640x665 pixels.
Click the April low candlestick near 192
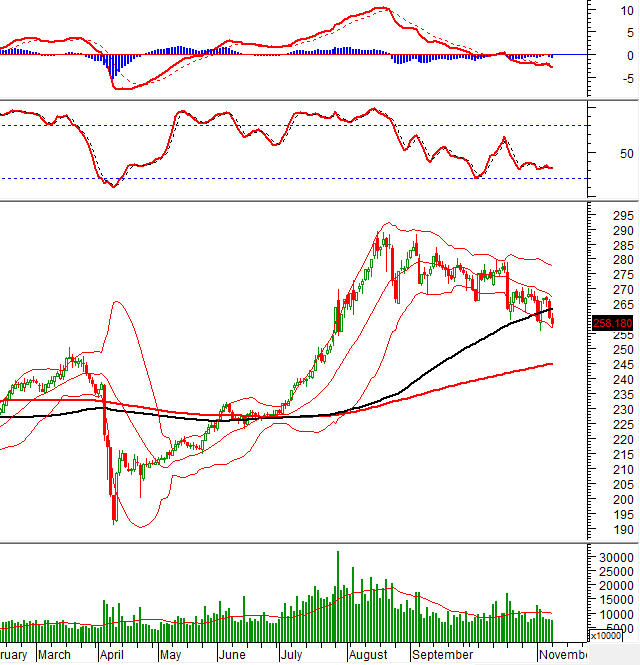coord(114,505)
